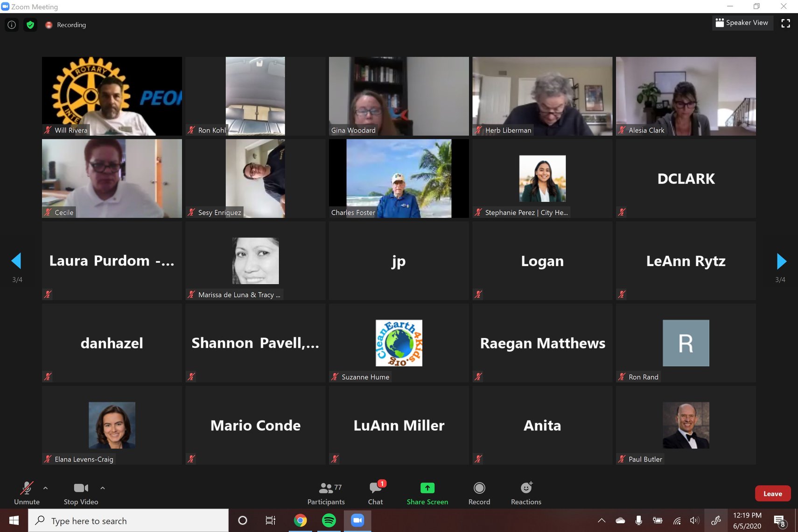Expand audio options arrow next to Unmute

pyautogui.click(x=45, y=488)
